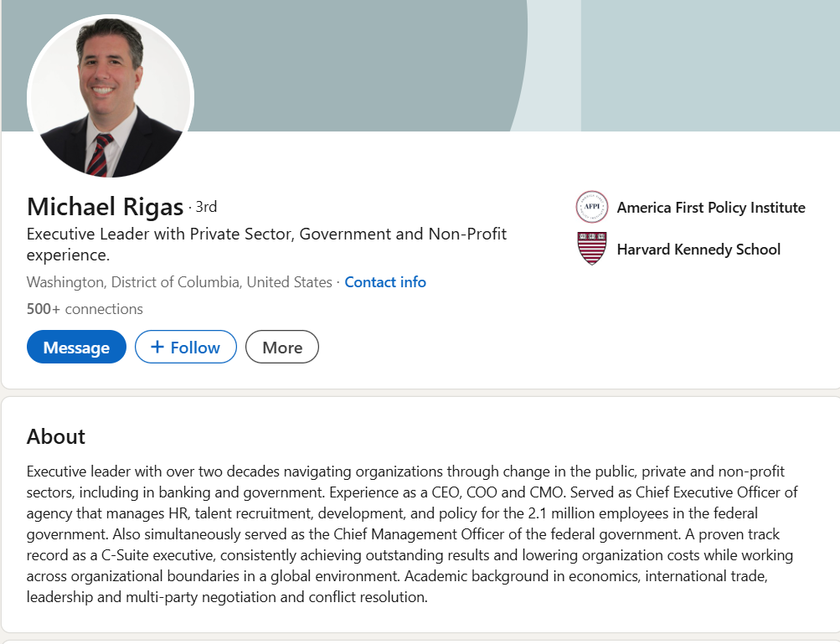
Task: Click the plus icon on Follow
Action: [157, 348]
